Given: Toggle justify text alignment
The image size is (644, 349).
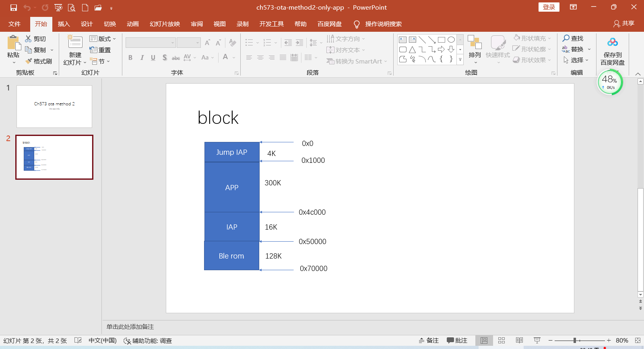Looking at the screenshot, I should click(283, 58).
